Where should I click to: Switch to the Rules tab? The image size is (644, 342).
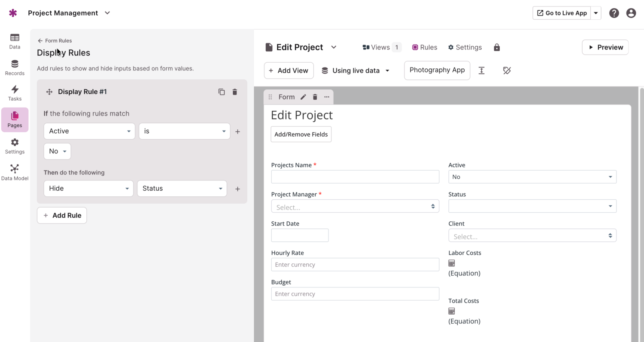coord(424,47)
